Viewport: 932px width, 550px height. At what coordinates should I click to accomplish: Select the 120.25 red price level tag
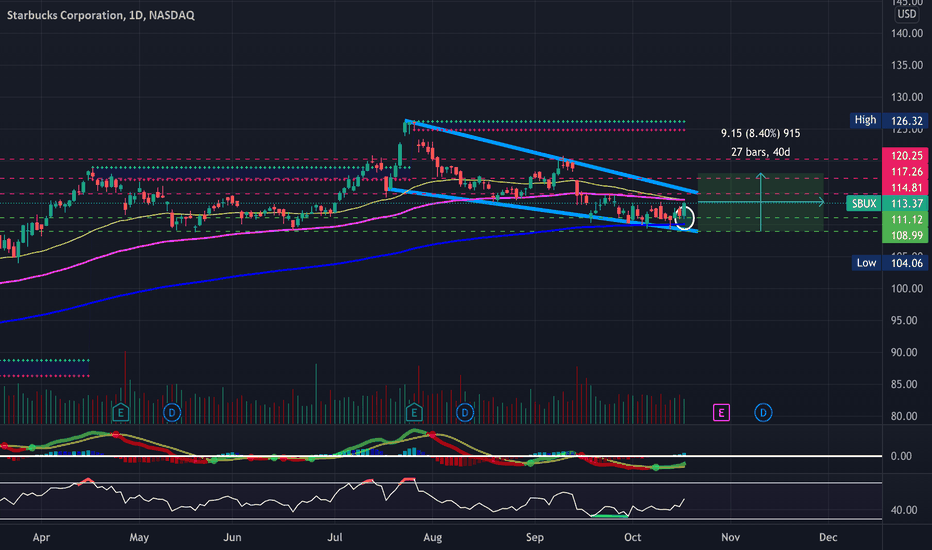[x=906, y=156]
